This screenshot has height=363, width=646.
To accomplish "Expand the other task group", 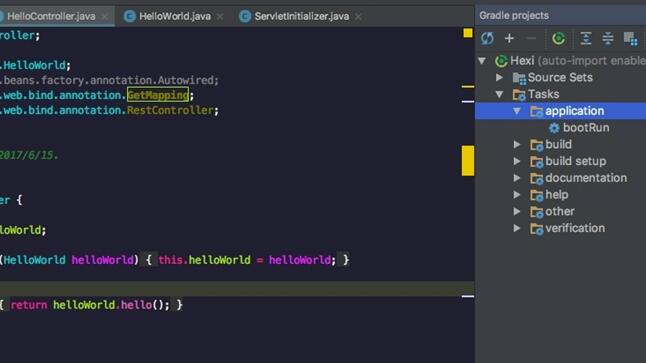I will (x=517, y=211).
